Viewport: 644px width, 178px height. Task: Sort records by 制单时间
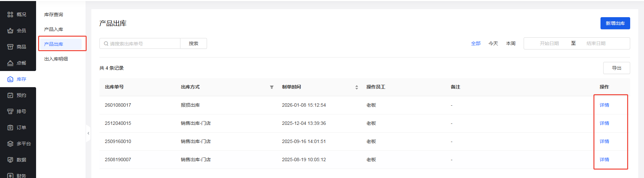[x=357, y=87]
